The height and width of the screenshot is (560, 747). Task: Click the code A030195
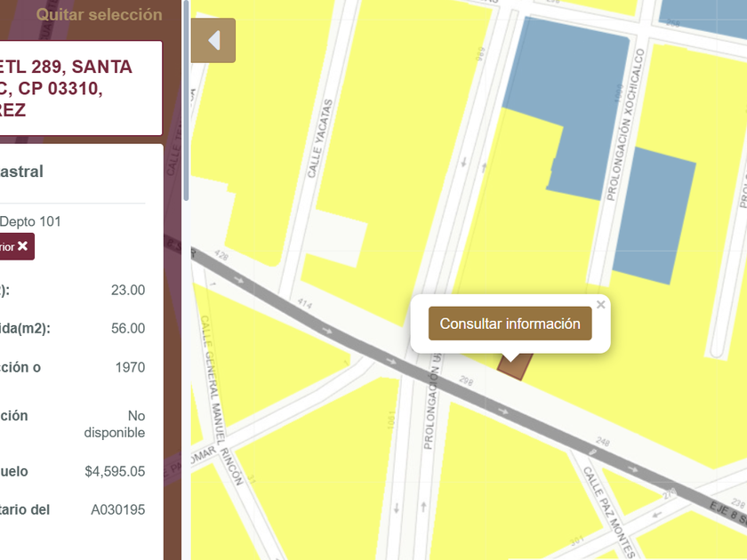(x=117, y=509)
